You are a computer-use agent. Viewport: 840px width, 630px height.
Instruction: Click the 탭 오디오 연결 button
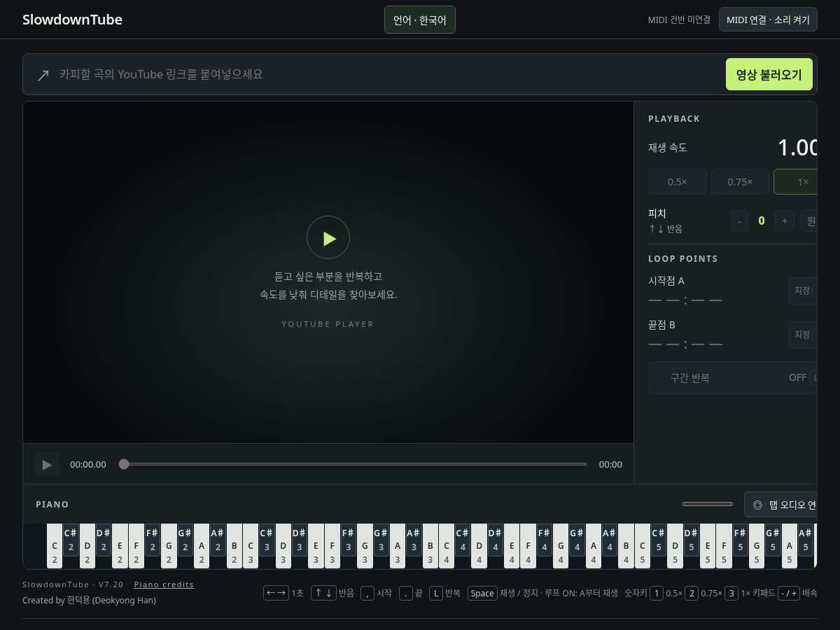coord(781,504)
